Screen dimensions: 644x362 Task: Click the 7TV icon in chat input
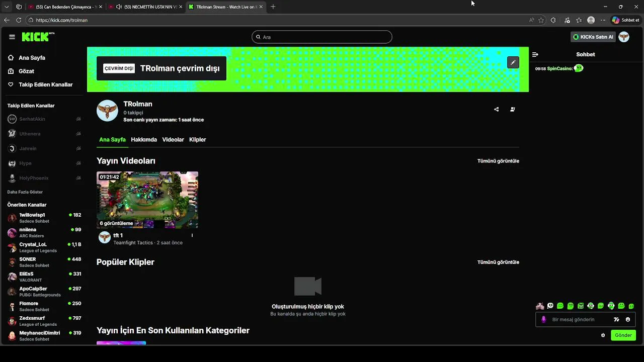[x=616, y=319]
